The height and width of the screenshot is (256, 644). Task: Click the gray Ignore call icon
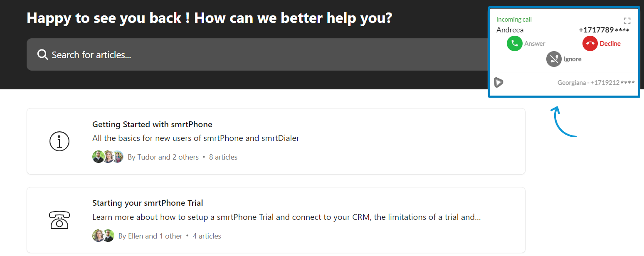pos(554,59)
